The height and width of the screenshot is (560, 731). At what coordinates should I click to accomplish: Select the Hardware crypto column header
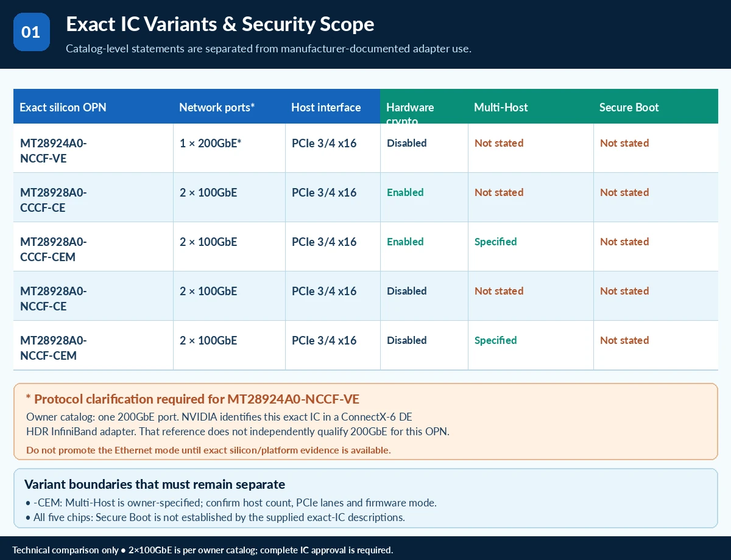[x=424, y=107]
